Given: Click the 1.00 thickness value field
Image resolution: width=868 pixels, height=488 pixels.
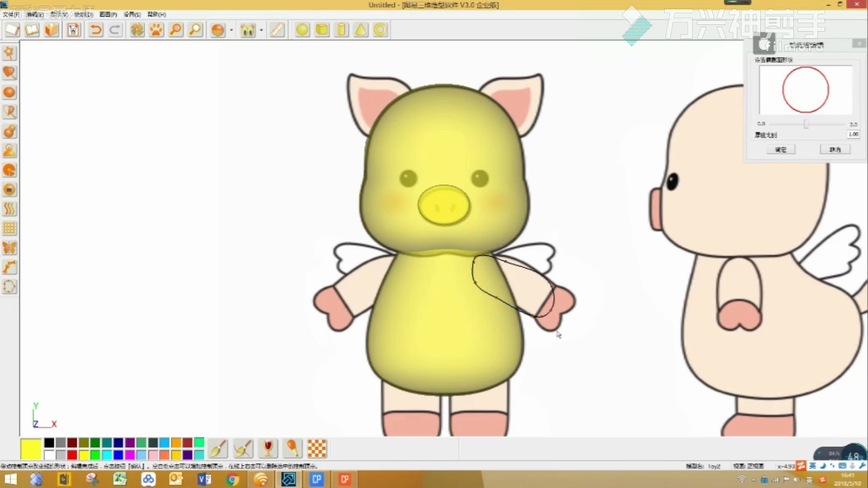Looking at the screenshot, I should [x=853, y=134].
